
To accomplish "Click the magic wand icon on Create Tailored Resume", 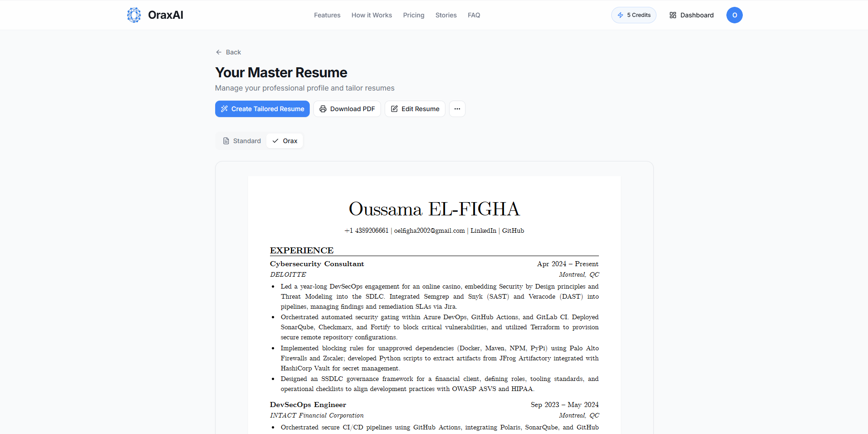I will tap(224, 109).
